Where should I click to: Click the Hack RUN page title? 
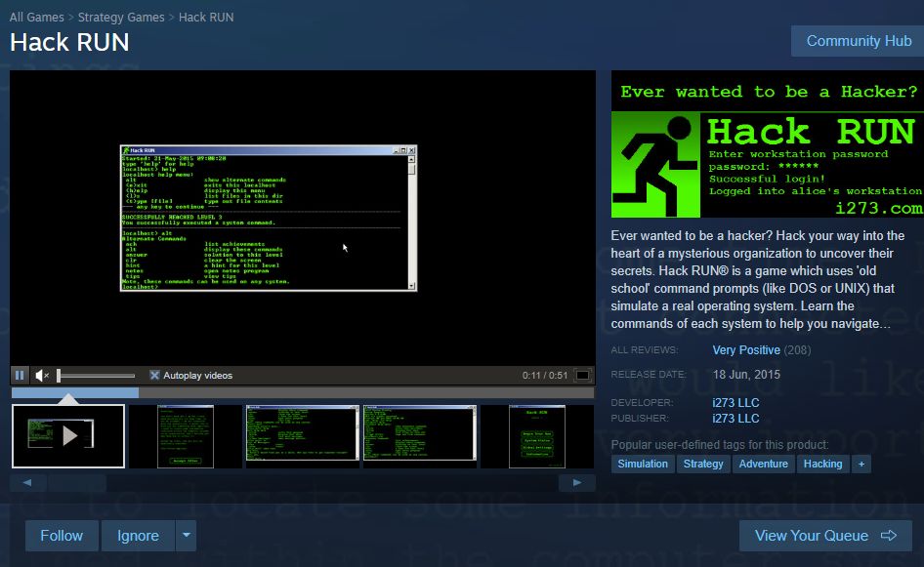click(69, 42)
